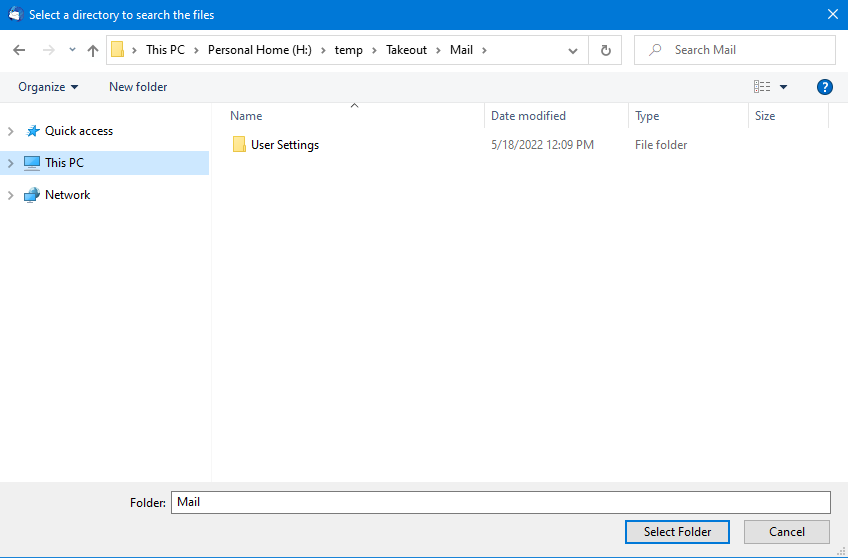Open the address bar history dropdown
This screenshot has height=558, width=848.
573,50
